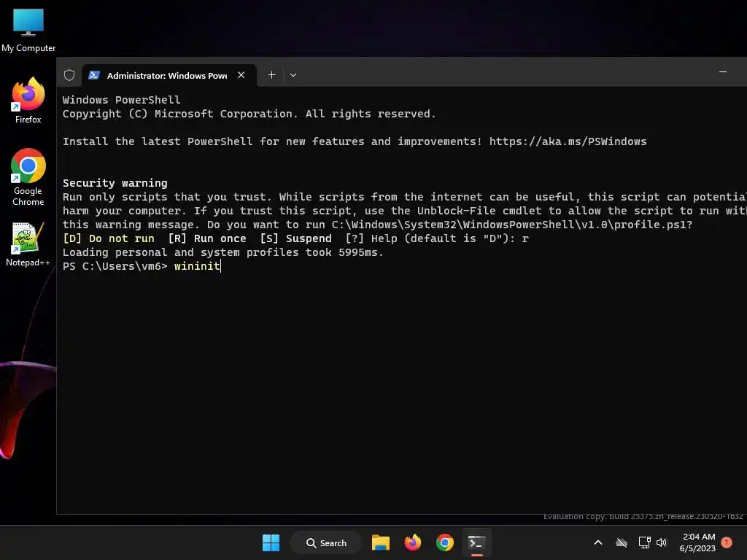Click the taskbar Search box
This screenshot has width=747, height=560.
point(326,542)
